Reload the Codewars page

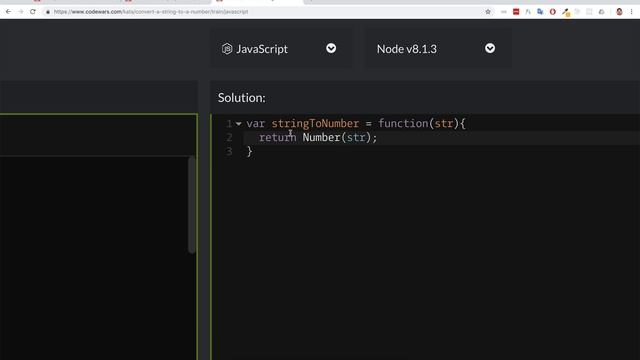[x=33, y=12]
